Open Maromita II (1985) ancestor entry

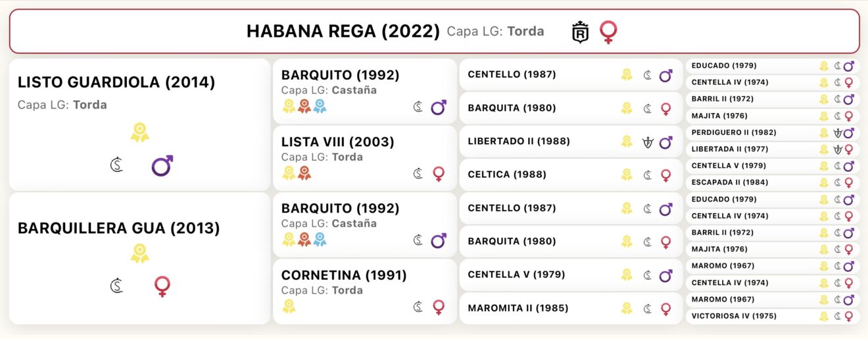point(571,308)
